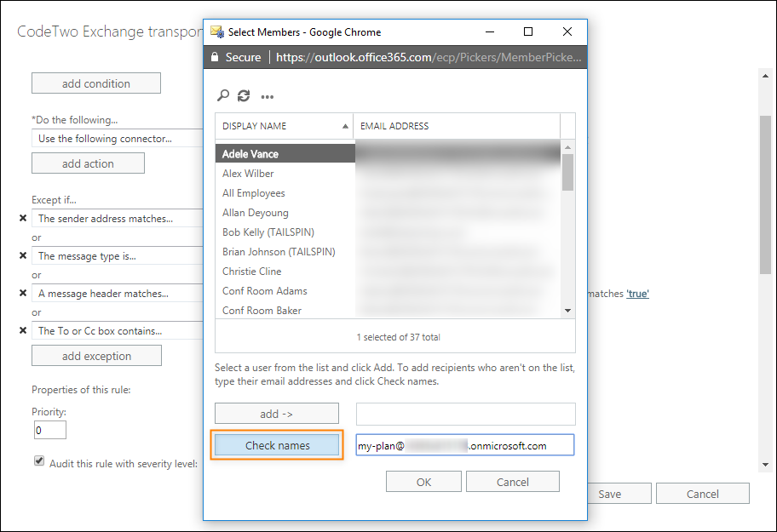Delete the To or Cc box exception
777x532 pixels.
(x=23, y=330)
